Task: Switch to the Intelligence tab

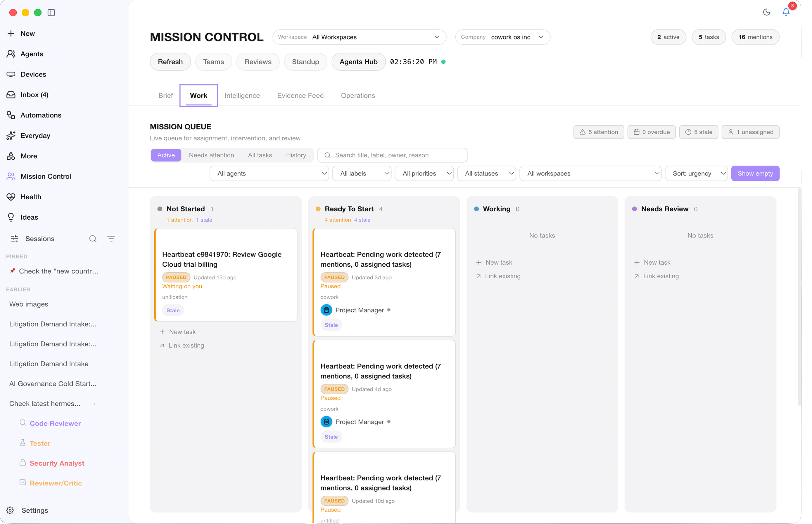Action: pyautogui.click(x=242, y=96)
